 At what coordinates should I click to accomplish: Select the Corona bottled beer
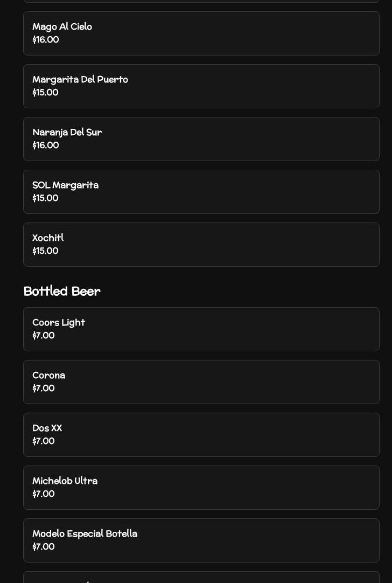click(201, 382)
